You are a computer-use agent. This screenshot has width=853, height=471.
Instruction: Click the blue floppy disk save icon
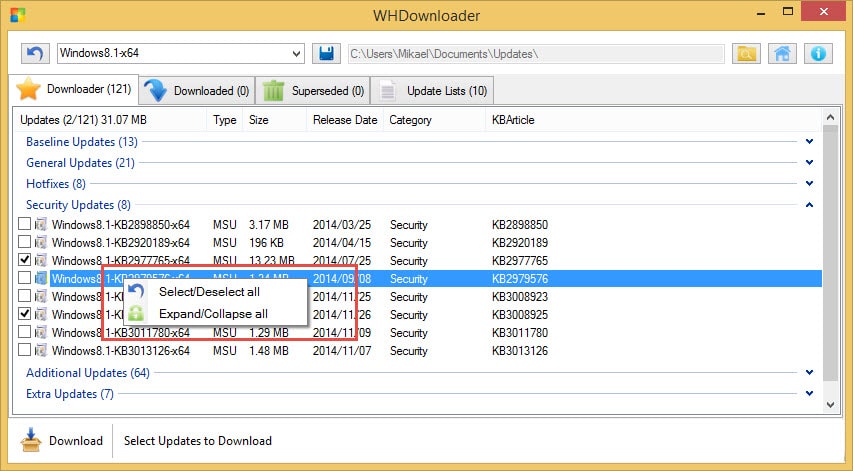(326, 54)
